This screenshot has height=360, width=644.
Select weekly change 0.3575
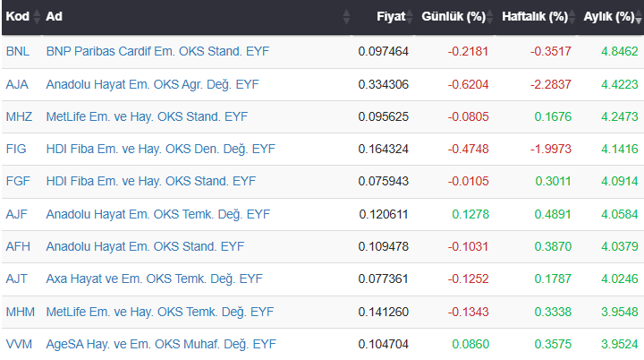[x=553, y=344]
